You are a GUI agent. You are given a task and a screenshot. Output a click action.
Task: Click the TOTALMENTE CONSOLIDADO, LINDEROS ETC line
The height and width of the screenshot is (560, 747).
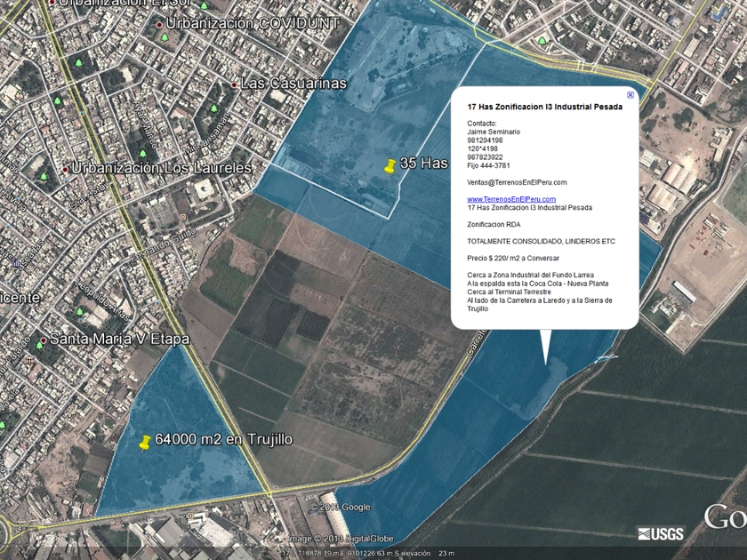542,242
